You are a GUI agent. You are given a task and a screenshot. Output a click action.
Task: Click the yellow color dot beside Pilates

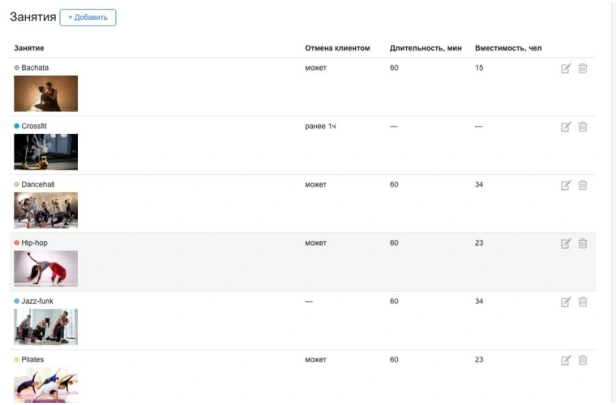coord(17,360)
